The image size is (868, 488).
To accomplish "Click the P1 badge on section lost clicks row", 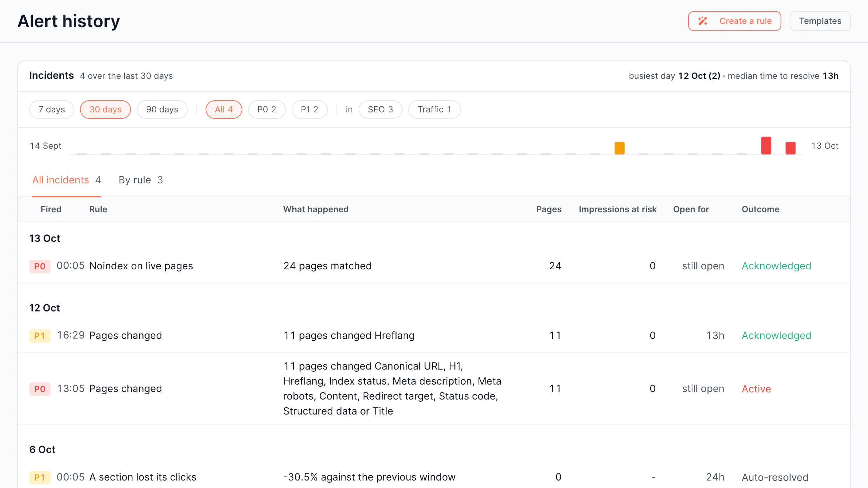I will 40,477.
